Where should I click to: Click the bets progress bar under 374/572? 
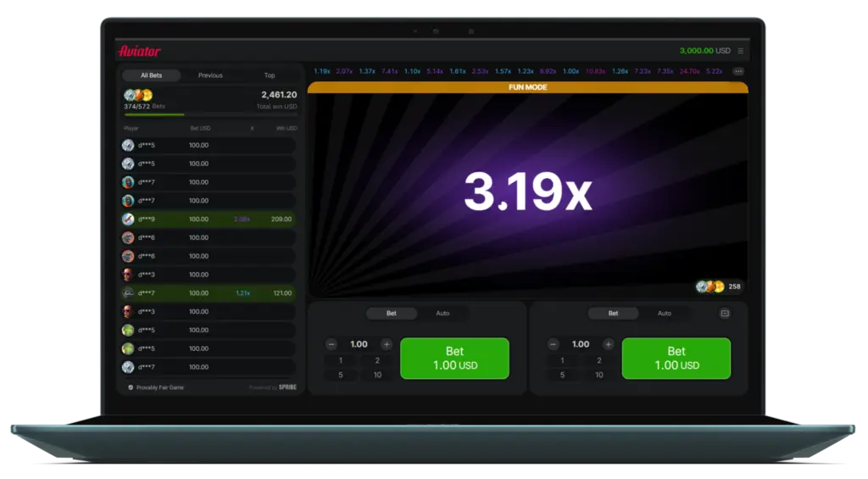tap(210, 114)
